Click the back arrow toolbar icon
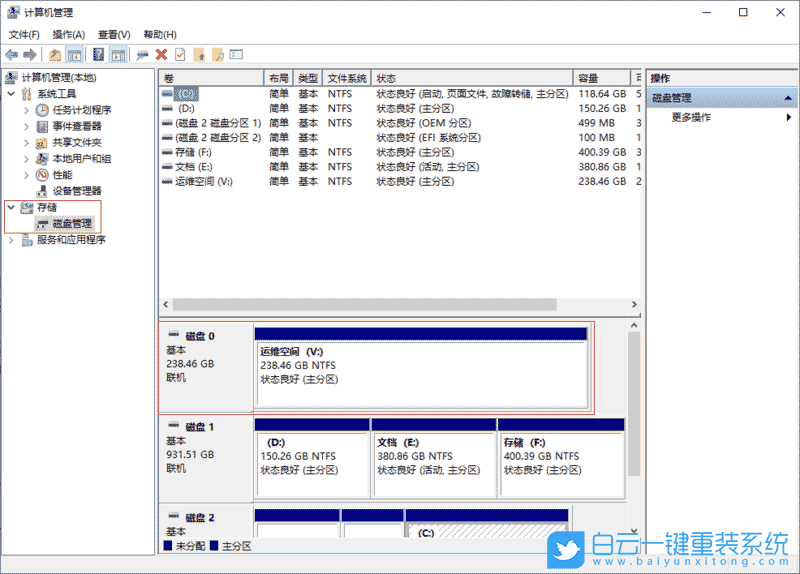800x574 pixels. click(11, 54)
